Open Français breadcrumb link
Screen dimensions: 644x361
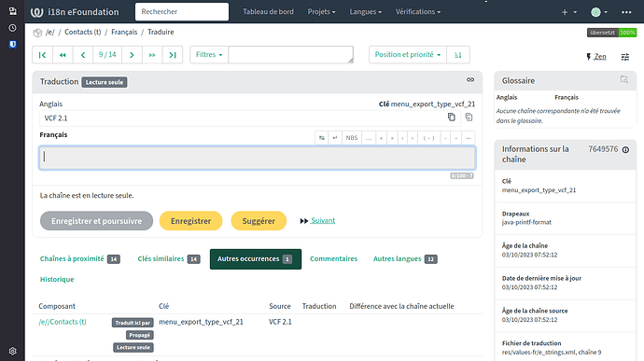click(124, 32)
